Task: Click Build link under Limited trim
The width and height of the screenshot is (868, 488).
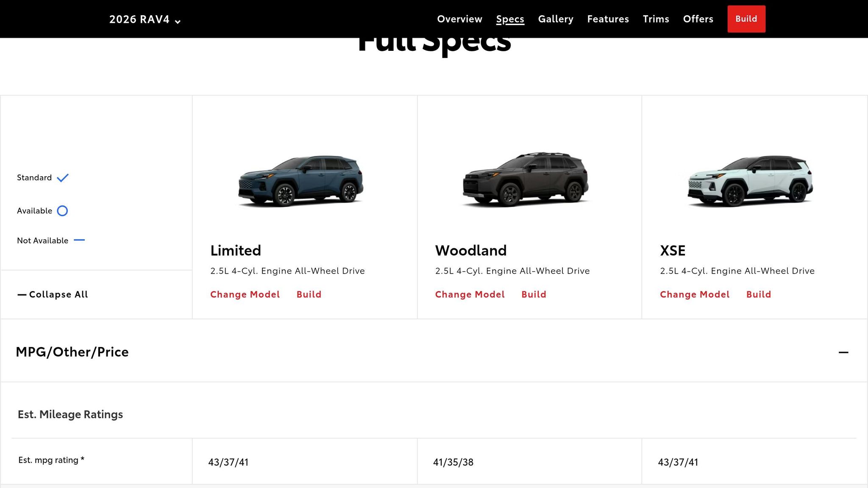Action: 309,294
